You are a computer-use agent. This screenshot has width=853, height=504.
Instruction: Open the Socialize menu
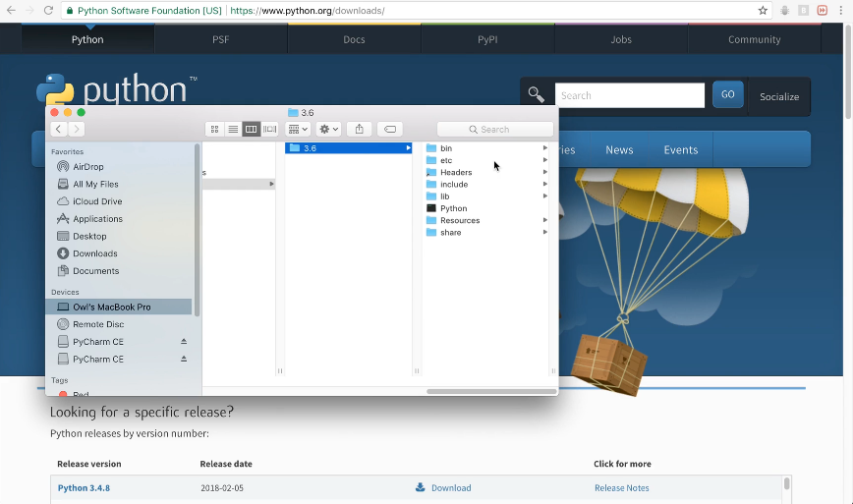[x=779, y=97]
